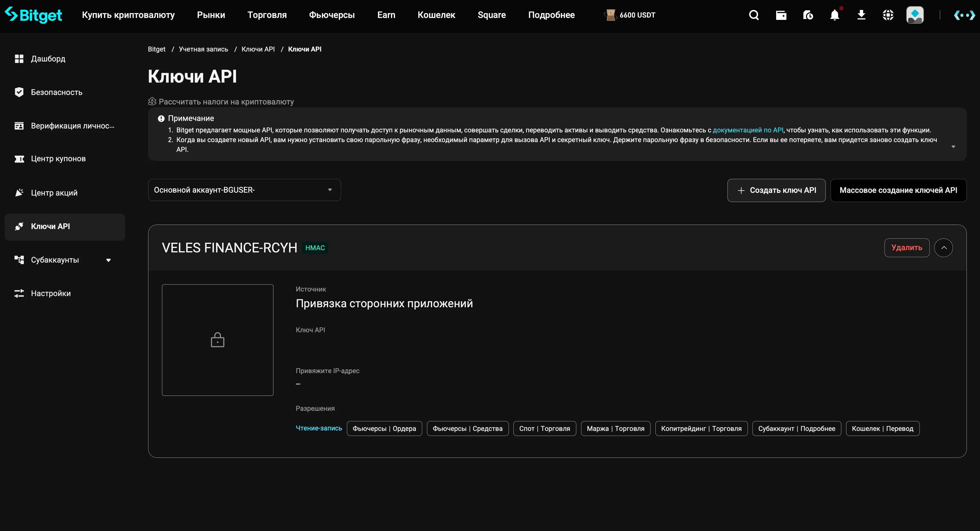Open the notifications bell
The image size is (980, 531).
[835, 15]
